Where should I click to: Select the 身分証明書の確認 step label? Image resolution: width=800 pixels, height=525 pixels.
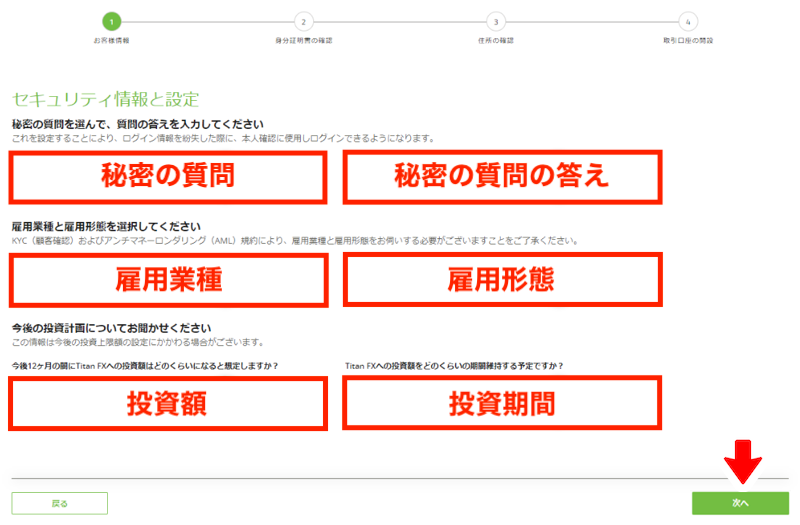[304, 40]
